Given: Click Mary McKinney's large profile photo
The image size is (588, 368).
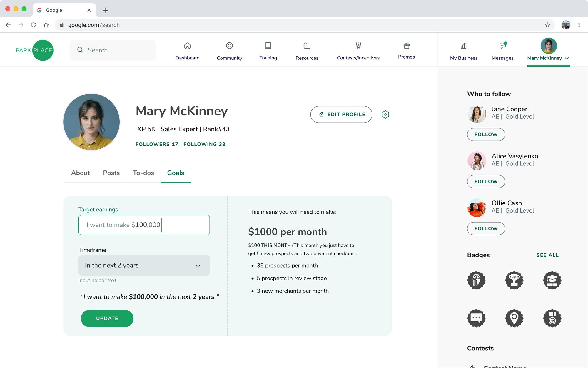Looking at the screenshot, I should tap(91, 122).
